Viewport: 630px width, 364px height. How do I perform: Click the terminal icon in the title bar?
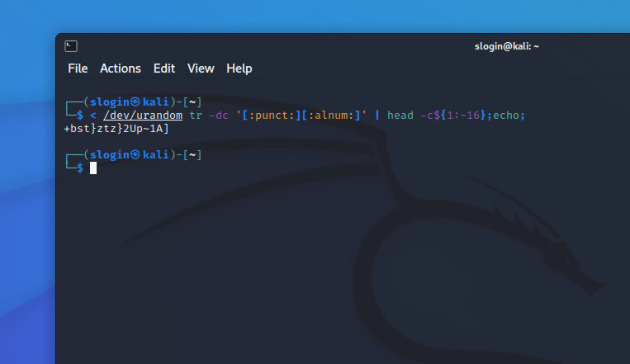71,46
